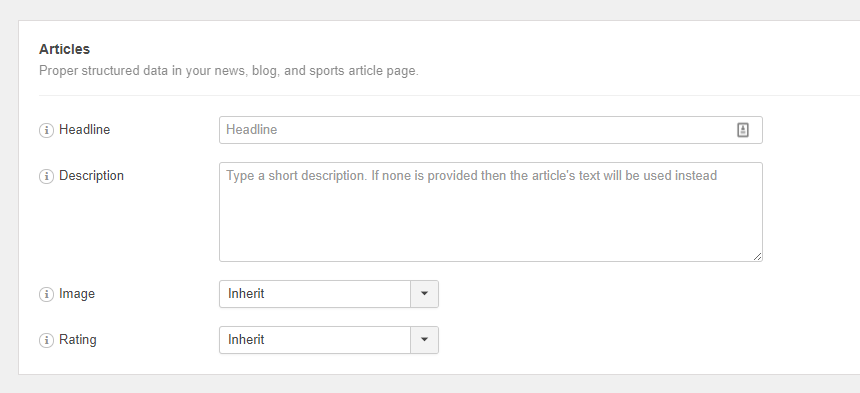Click the Articles section heading
Screen dimensions: 860x393
click(64, 49)
